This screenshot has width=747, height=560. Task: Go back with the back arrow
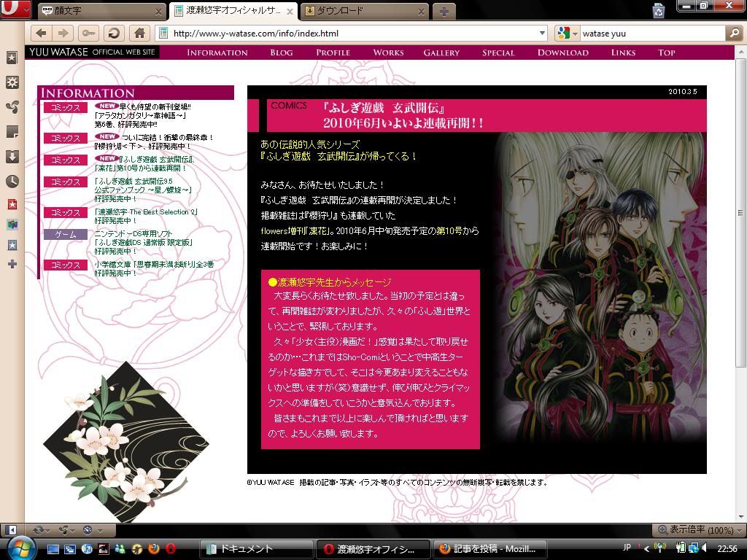(x=41, y=33)
